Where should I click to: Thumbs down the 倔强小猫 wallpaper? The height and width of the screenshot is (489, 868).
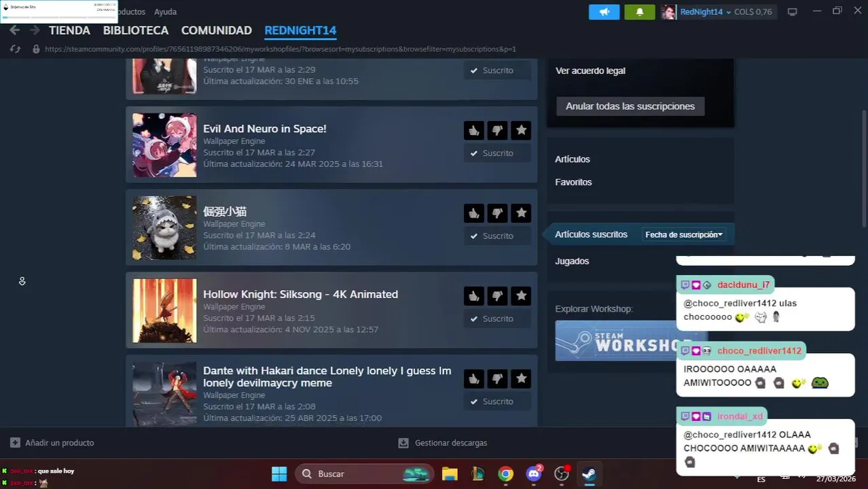pos(497,213)
